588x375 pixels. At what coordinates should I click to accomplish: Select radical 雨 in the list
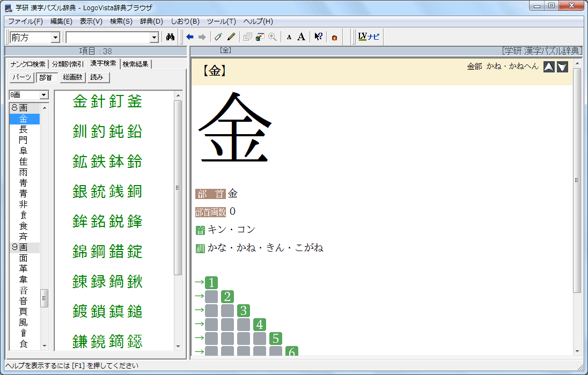23,172
